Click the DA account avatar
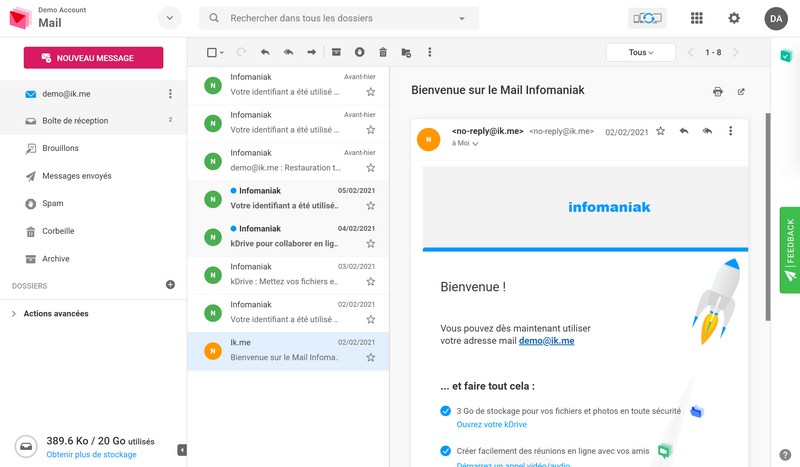800x467 pixels. [x=776, y=18]
